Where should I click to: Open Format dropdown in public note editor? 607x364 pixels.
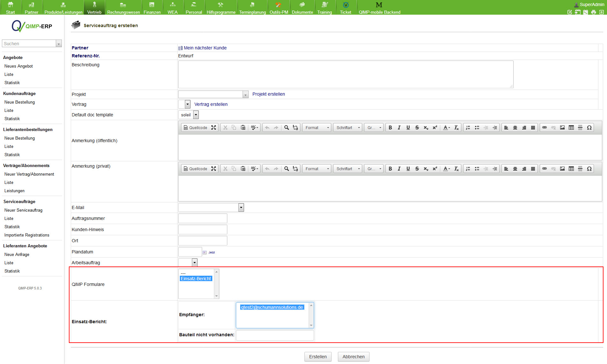(x=317, y=127)
